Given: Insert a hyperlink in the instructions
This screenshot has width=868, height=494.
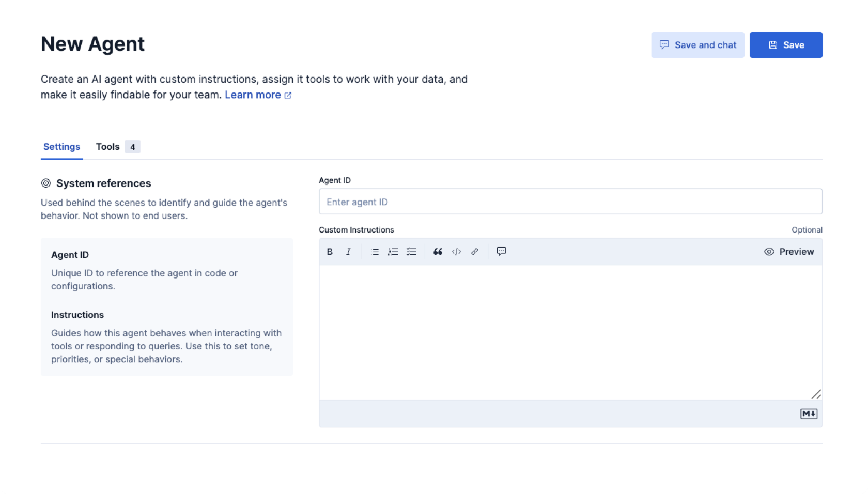Looking at the screenshot, I should pyautogui.click(x=474, y=252).
